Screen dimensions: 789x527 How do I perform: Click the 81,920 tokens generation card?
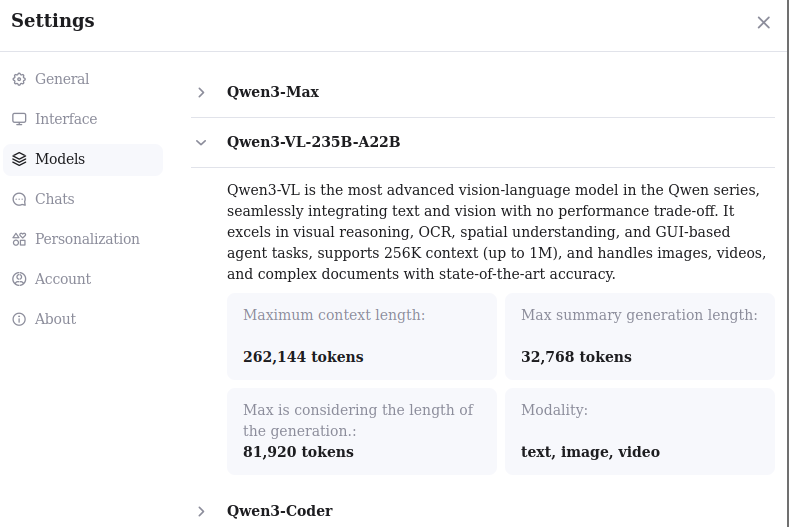coord(361,431)
